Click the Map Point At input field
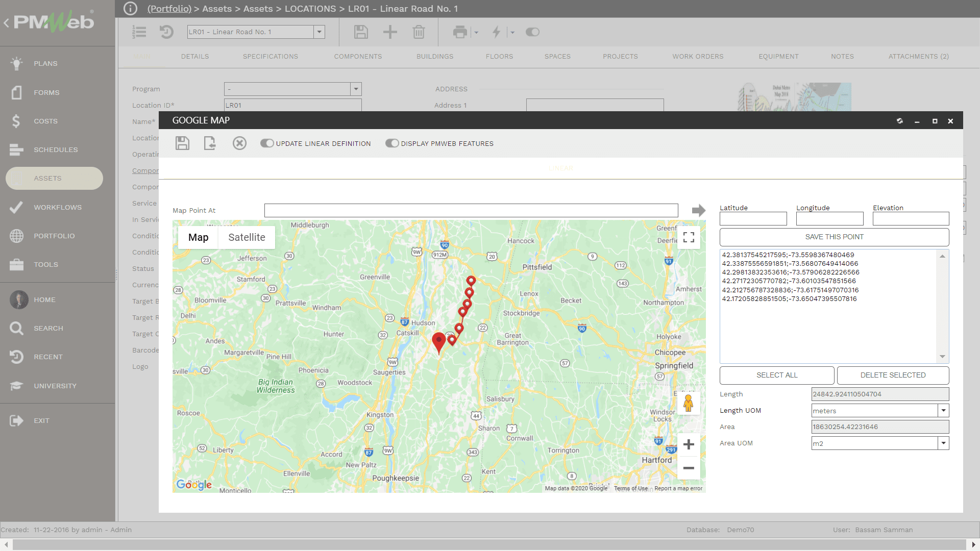 471,210
